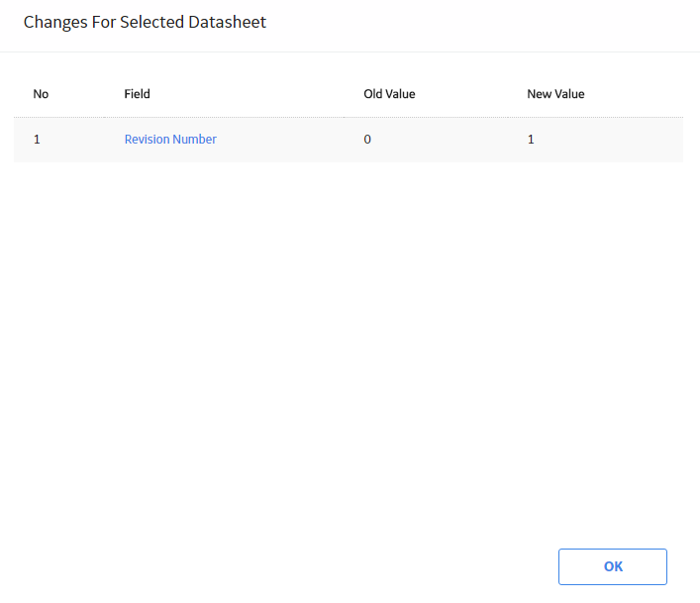Select the No column header
This screenshot has height=603, width=700.
pos(41,94)
